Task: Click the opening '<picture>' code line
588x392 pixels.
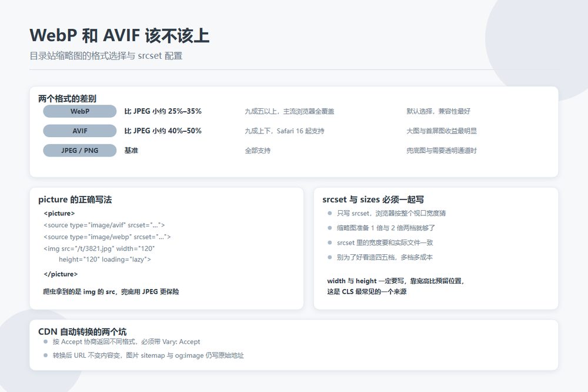Action: pyautogui.click(x=59, y=213)
